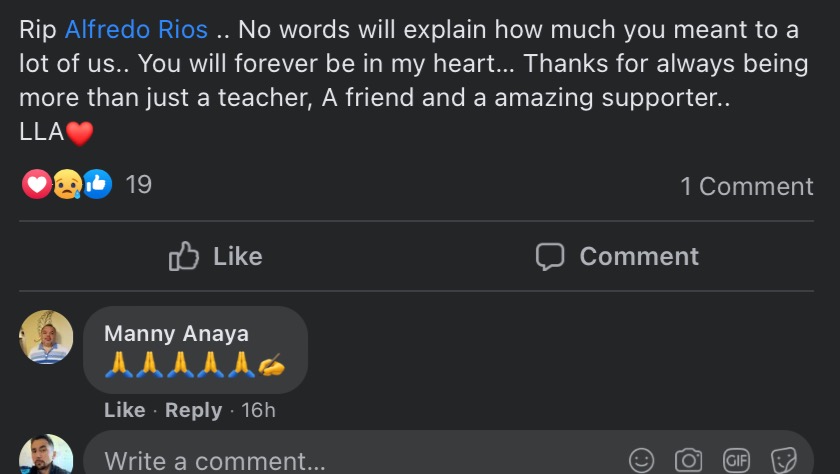Click the thumbs-up Like icon
This screenshot has width=840, height=474.
click(x=184, y=257)
